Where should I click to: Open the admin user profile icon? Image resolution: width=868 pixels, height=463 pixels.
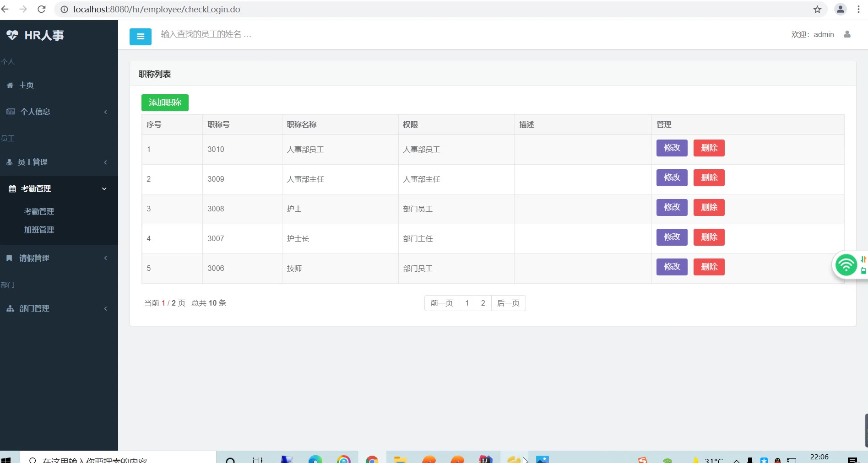tap(847, 34)
